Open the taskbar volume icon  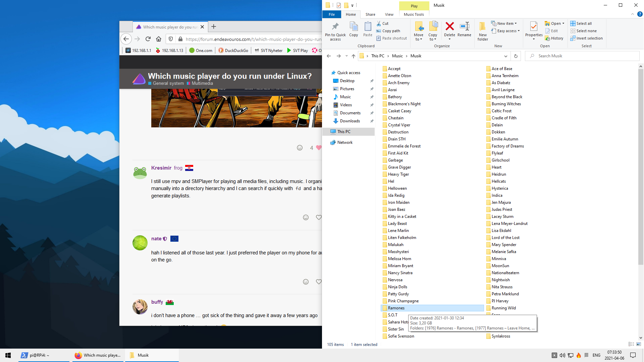coord(562,355)
